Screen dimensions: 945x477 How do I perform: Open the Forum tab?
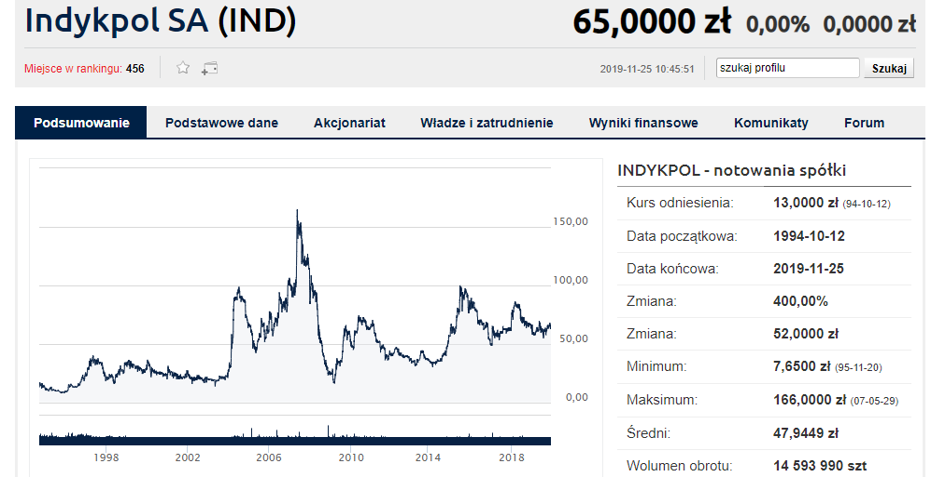click(x=864, y=123)
